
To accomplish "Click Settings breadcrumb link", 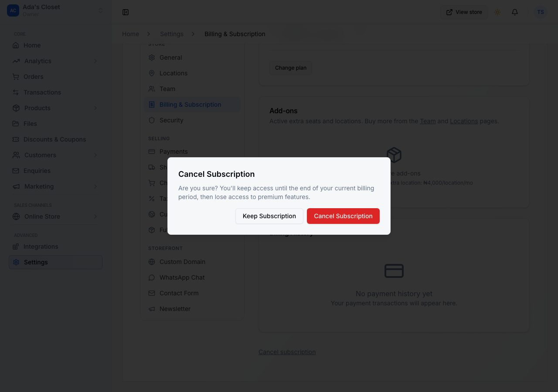I will coord(172,34).
